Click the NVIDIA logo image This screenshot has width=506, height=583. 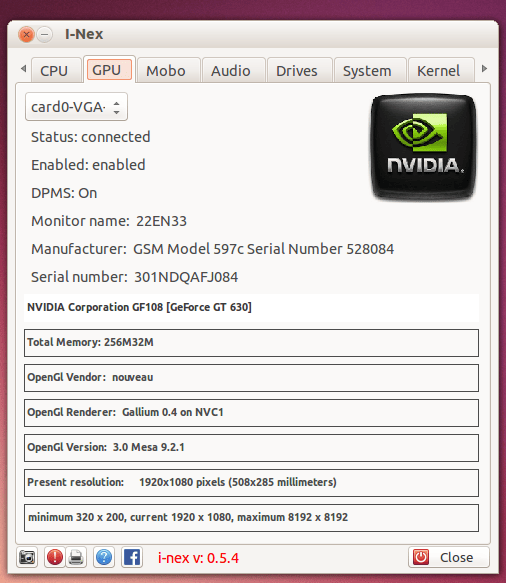point(423,147)
